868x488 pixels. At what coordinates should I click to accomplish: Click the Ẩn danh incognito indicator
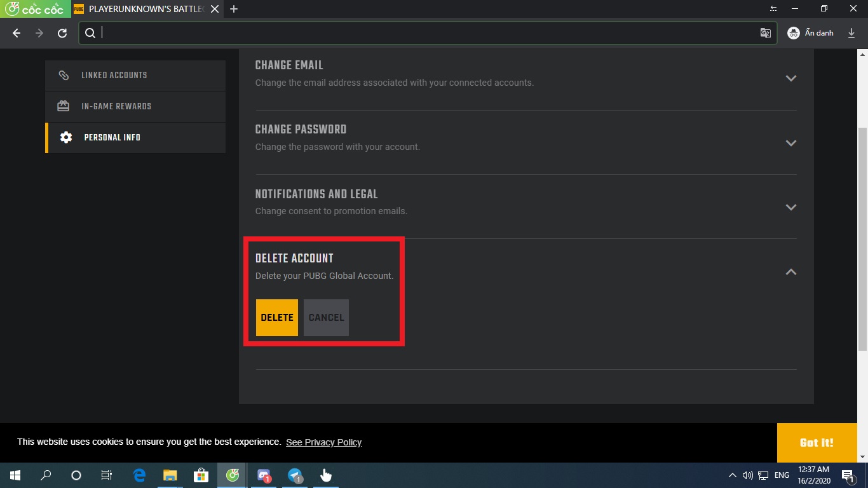click(x=810, y=33)
